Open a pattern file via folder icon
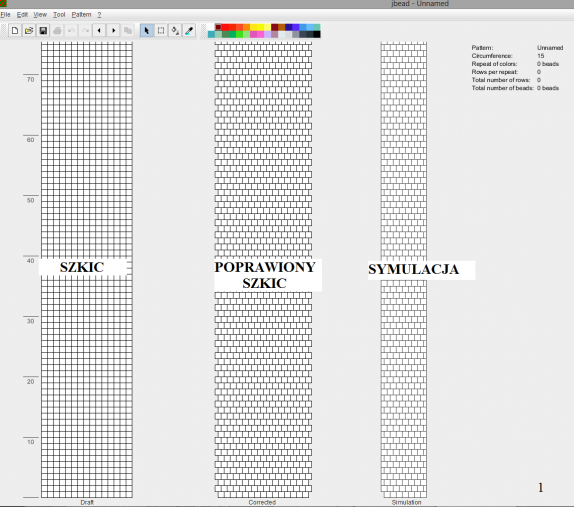 pyautogui.click(x=29, y=30)
